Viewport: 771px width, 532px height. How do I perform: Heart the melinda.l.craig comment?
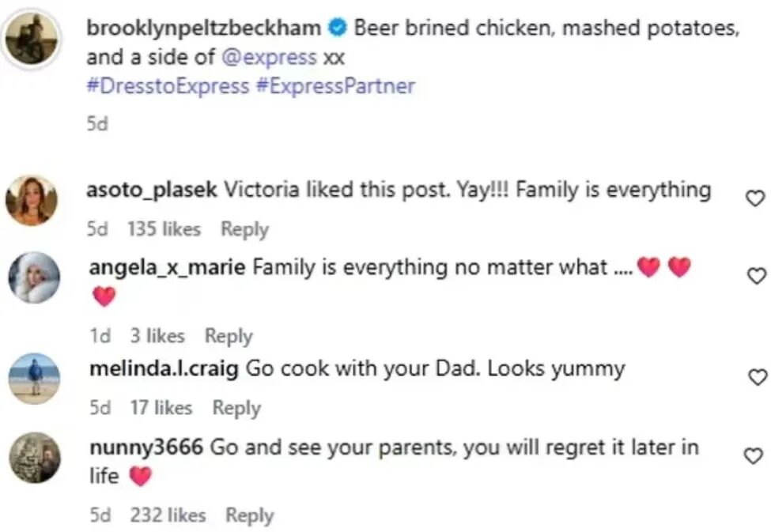tap(756, 376)
